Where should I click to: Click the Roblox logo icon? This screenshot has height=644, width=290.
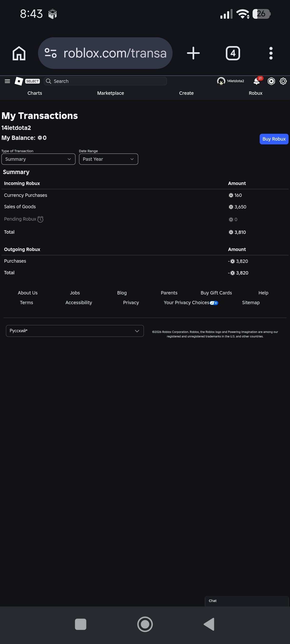pyautogui.click(x=19, y=81)
